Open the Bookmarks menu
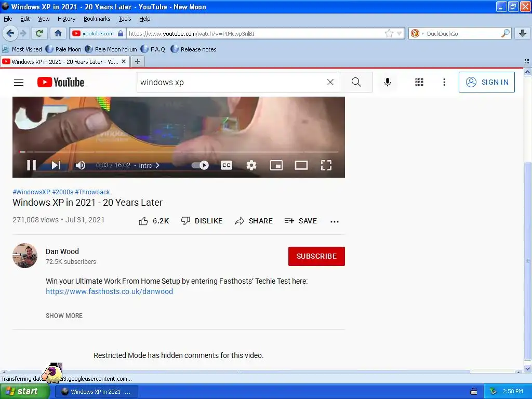Viewport: 532px width, 399px height. 97,19
